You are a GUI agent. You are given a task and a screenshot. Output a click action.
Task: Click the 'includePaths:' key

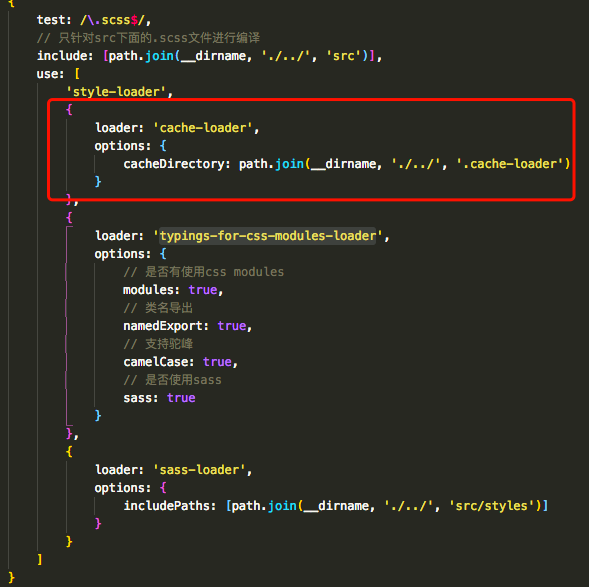[x=169, y=506]
